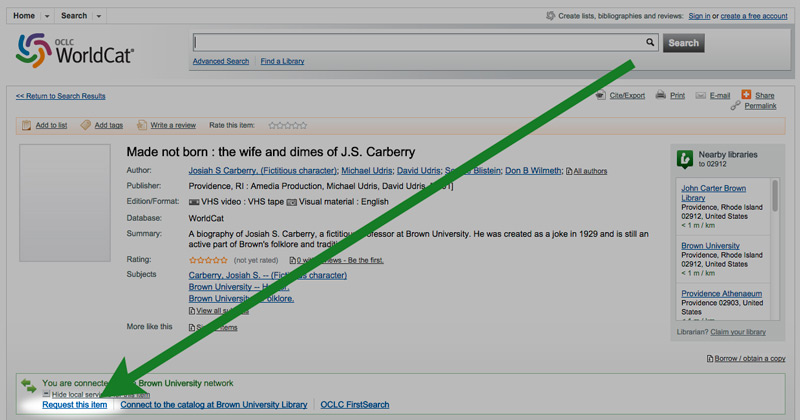The image size is (800, 420).
Task: Open author Michael Udris link
Action: (x=367, y=171)
